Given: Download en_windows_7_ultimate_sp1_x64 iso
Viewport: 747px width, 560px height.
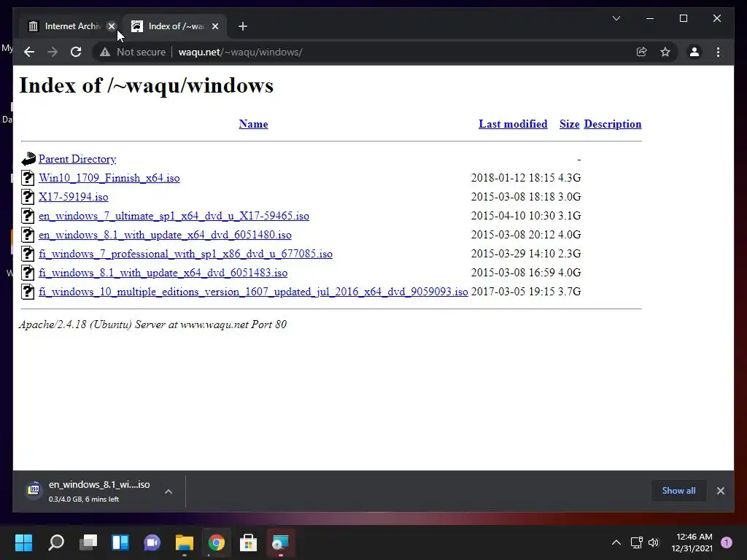Looking at the screenshot, I should coord(174,216).
